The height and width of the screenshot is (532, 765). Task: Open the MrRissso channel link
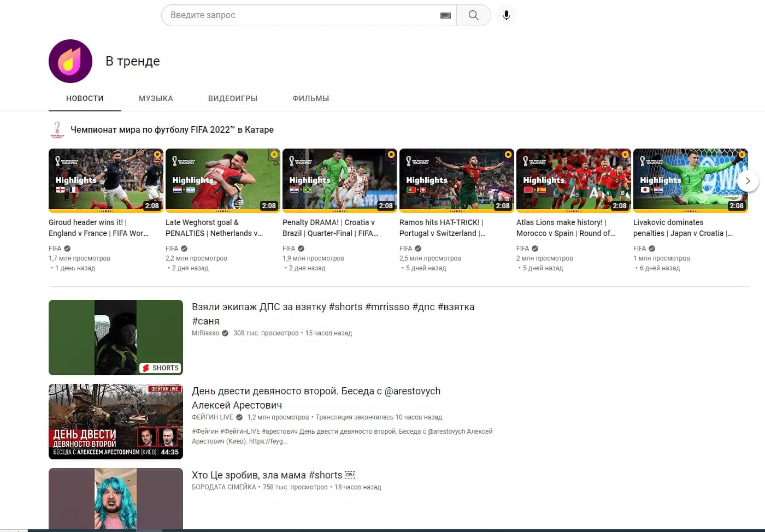[205, 333]
